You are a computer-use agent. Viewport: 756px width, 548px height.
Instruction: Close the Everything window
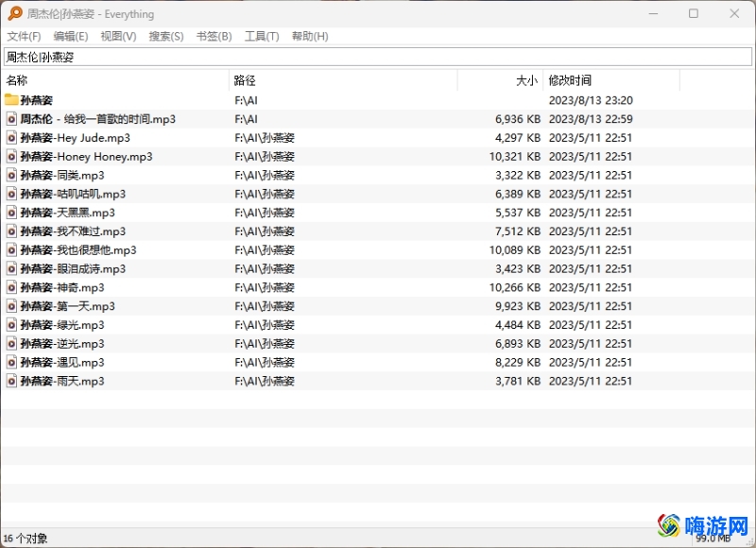(734, 13)
